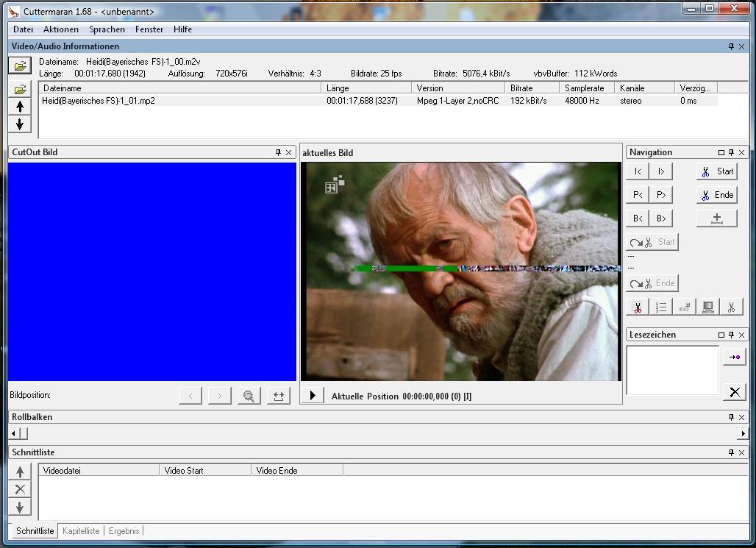Close the Navigation panel
The image size is (756, 548).
[742, 152]
